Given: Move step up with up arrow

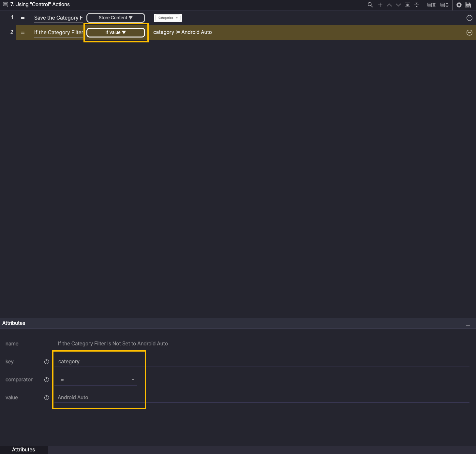Looking at the screenshot, I should [x=389, y=5].
